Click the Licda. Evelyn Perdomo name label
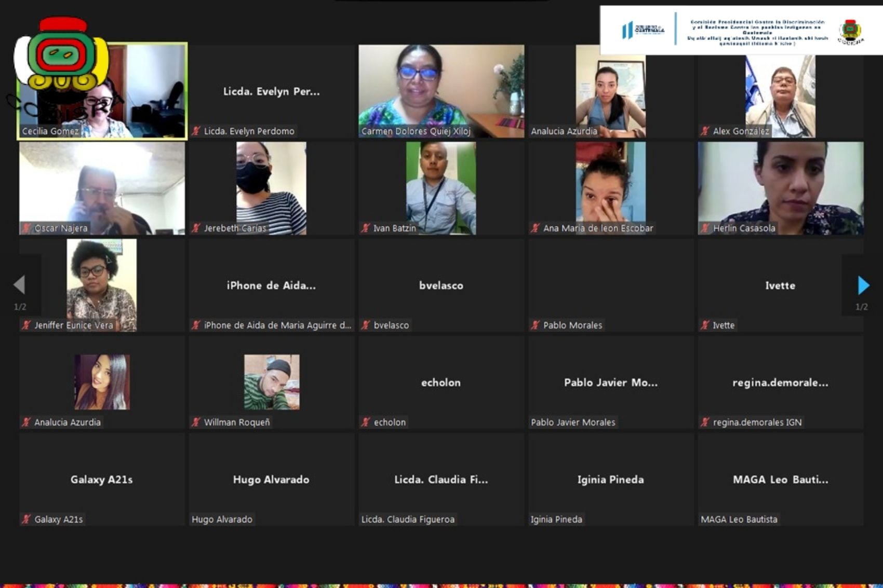This screenshot has height=588, width=883. tap(249, 131)
